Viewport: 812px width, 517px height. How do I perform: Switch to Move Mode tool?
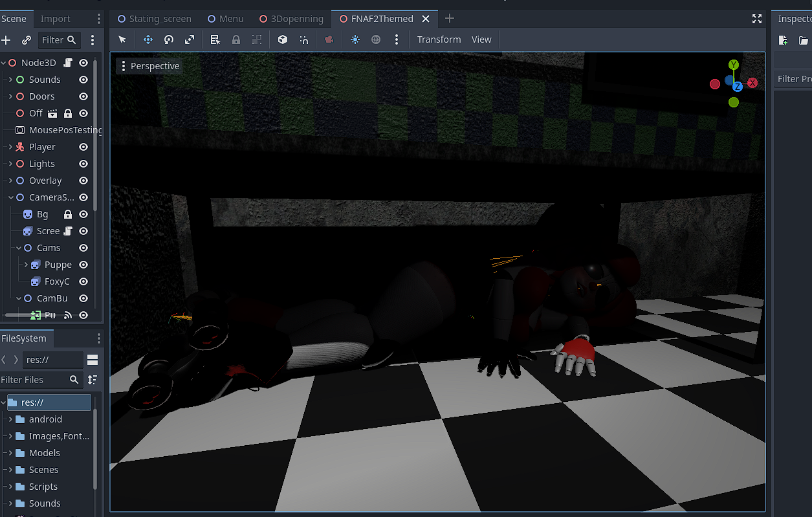148,39
